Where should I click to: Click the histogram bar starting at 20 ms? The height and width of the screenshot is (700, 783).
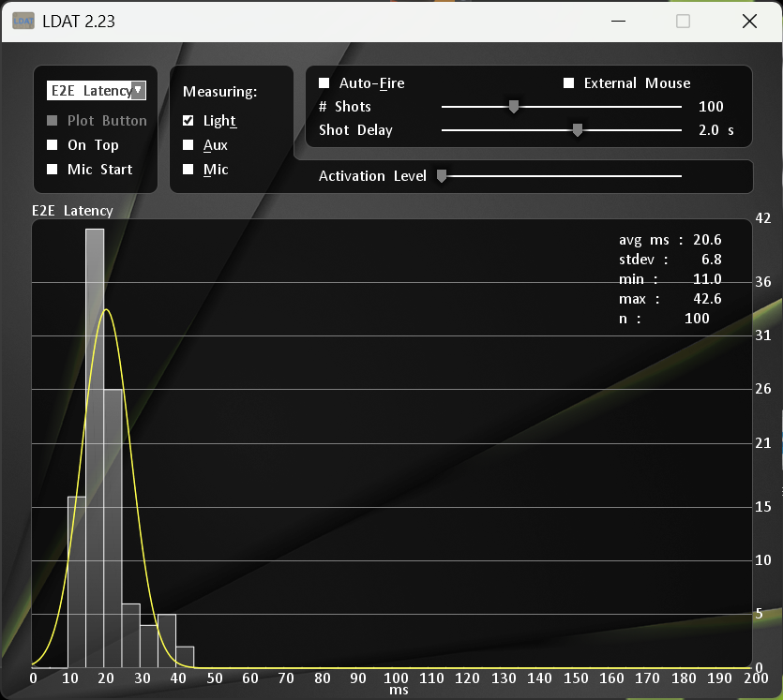point(113,529)
